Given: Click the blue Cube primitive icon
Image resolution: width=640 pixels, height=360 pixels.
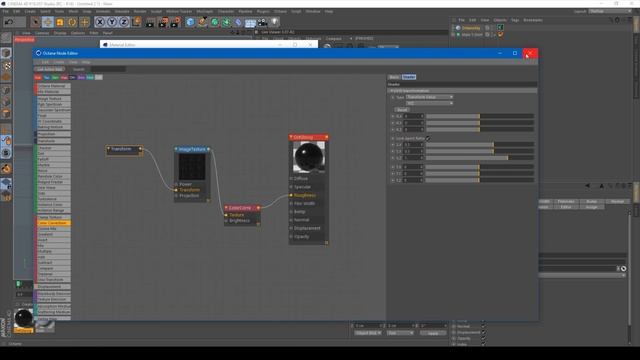Looking at the screenshot, I should [x=190, y=22].
